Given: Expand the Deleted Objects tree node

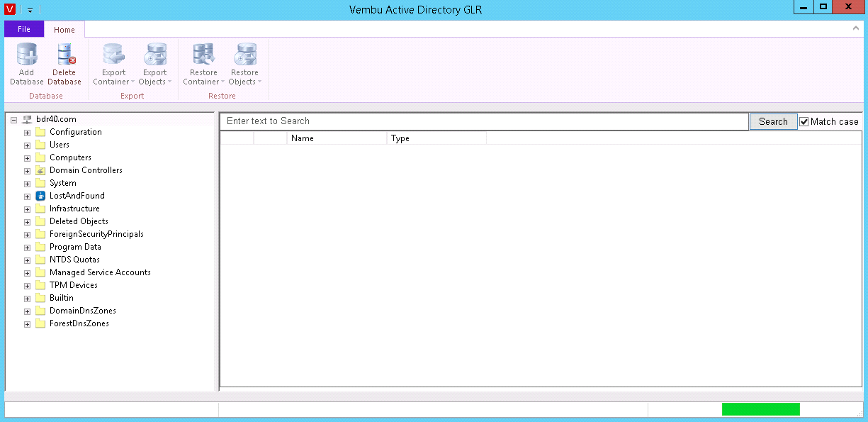Looking at the screenshot, I should [27, 222].
